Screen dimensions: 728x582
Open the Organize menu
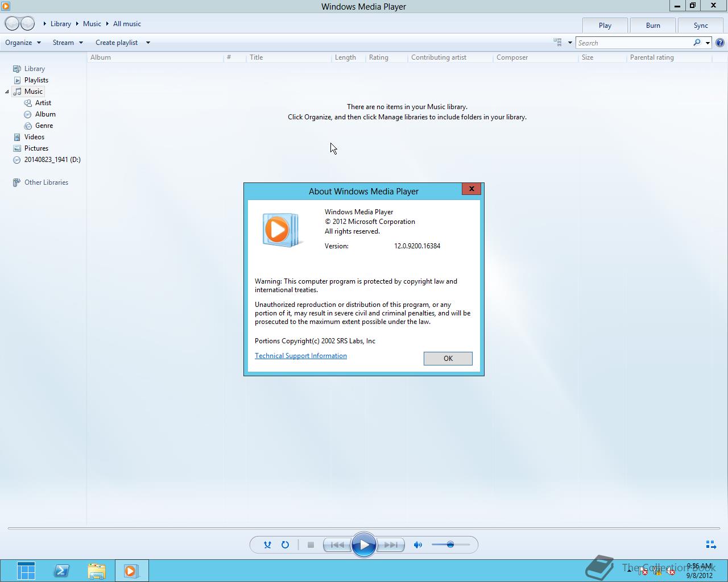pyautogui.click(x=23, y=43)
